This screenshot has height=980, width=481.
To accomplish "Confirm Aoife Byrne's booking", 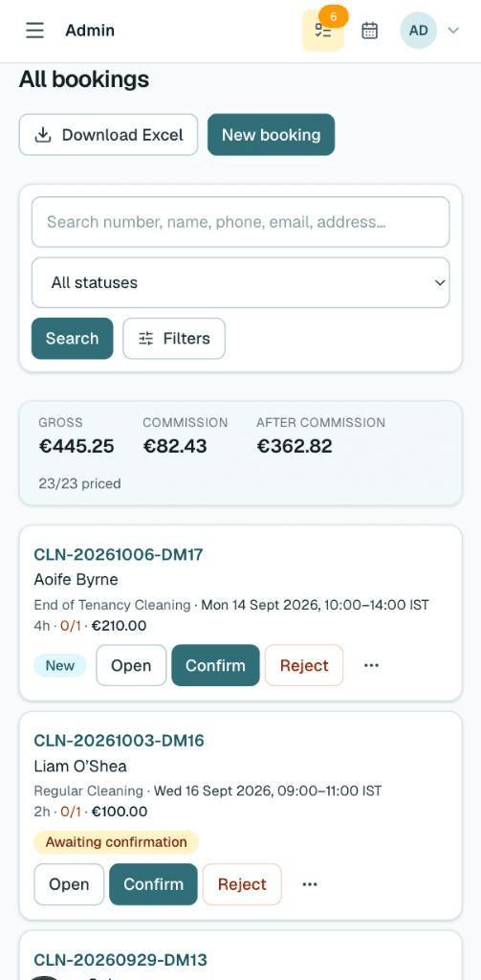I will click(x=215, y=665).
